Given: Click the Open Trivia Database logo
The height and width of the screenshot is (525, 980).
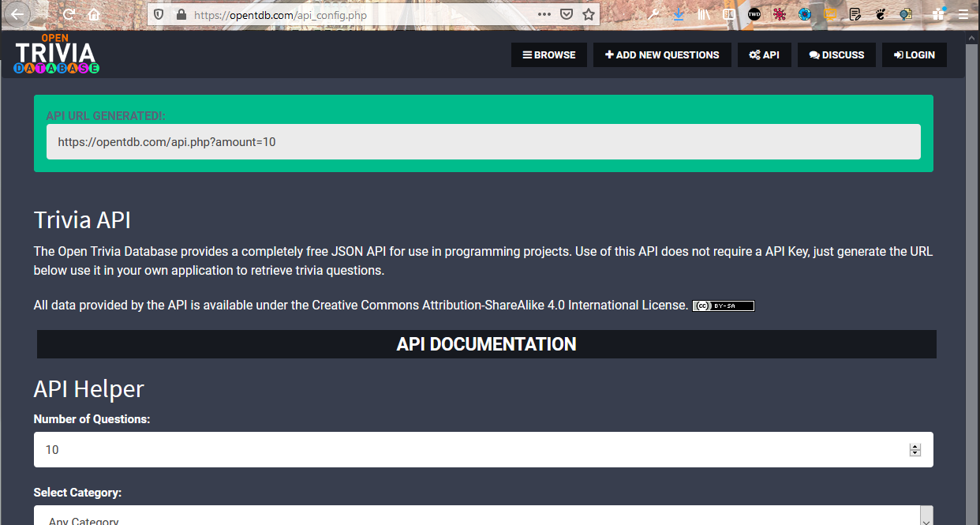Looking at the screenshot, I should [x=57, y=54].
